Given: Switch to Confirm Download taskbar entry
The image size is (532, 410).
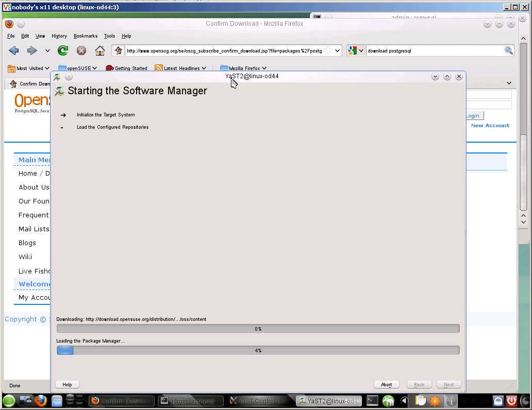Looking at the screenshot, I should 122,401.
